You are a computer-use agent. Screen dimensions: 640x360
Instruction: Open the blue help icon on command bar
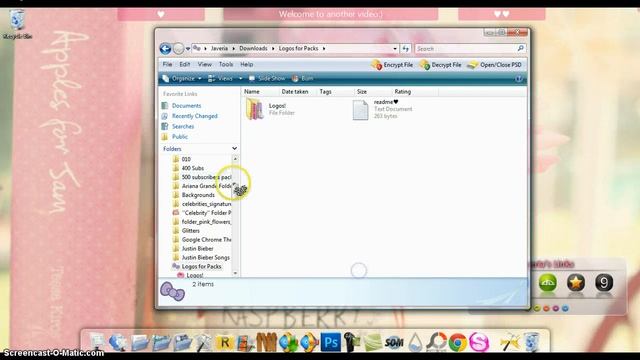pyautogui.click(x=518, y=79)
